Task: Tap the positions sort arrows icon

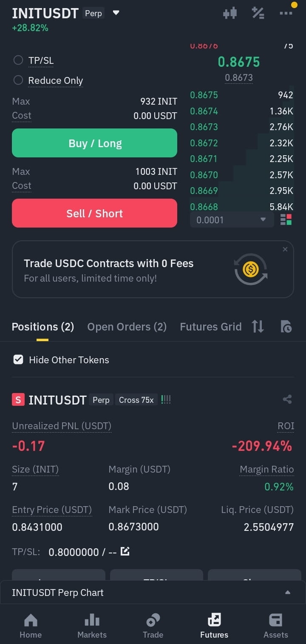Action: (x=258, y=327)
